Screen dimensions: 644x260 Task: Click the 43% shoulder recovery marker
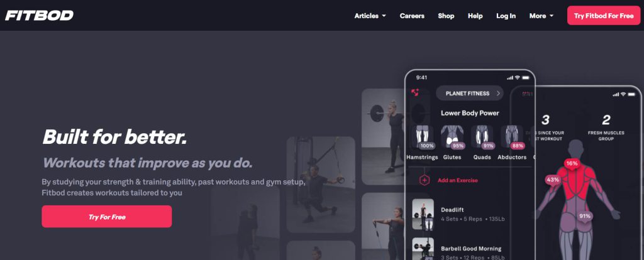pos(553,180)
